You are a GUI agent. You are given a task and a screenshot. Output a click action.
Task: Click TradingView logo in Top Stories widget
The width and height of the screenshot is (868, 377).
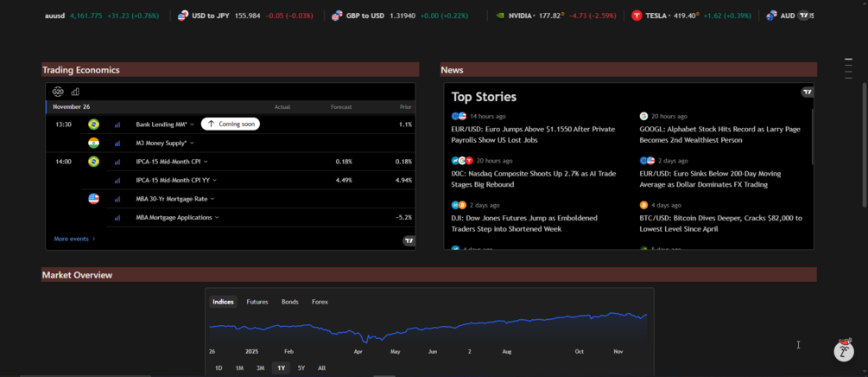click(807, 92)
